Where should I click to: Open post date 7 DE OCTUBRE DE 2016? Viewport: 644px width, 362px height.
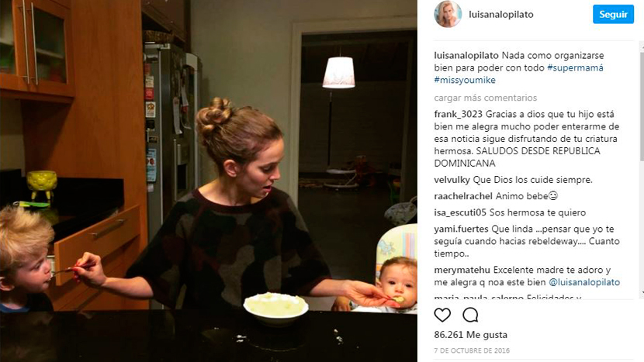(x=472, y=350)
